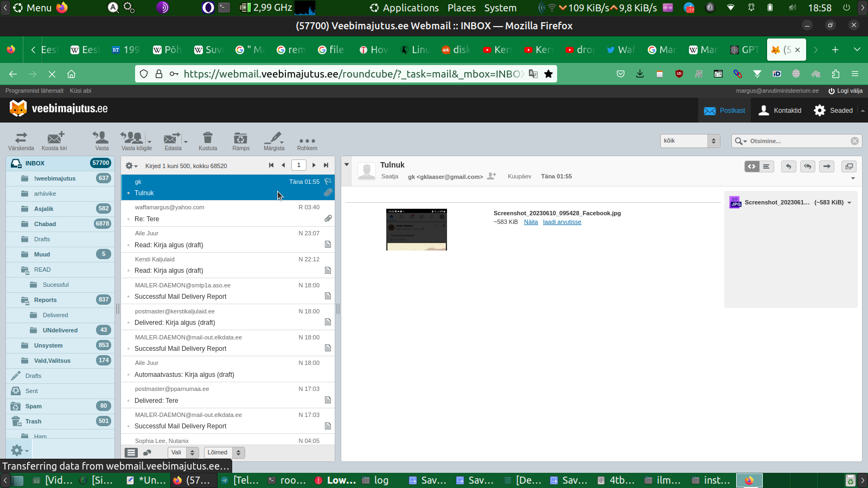This screenshot has height=488, width=868.
Task: Open the Seaded settings tab
Action: pos(833,111)
